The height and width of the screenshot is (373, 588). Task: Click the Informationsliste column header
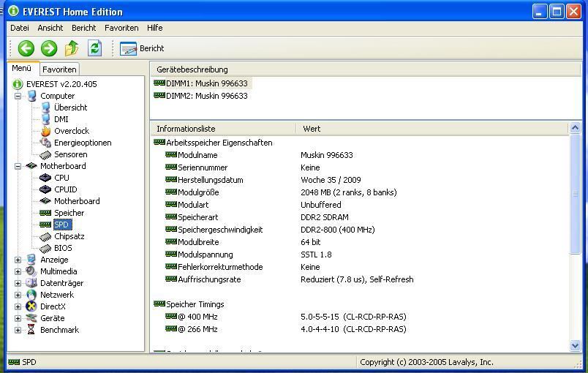pyautogui.click(x=223, y=129)
